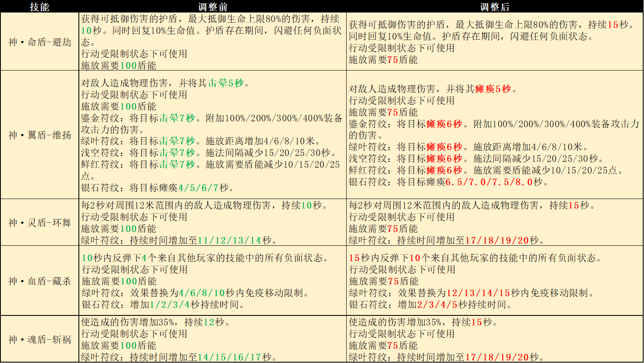Click the 鎏金符纹：将目标瘫痪6秒 line
The width and height of the screenshot is (644, 363).
(x=494, y=130)
